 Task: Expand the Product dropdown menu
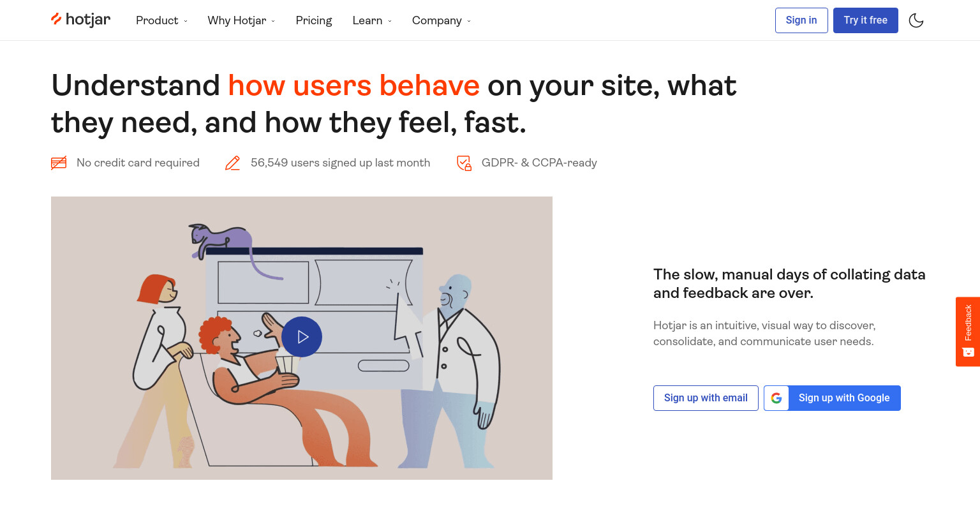click(162, 20)
